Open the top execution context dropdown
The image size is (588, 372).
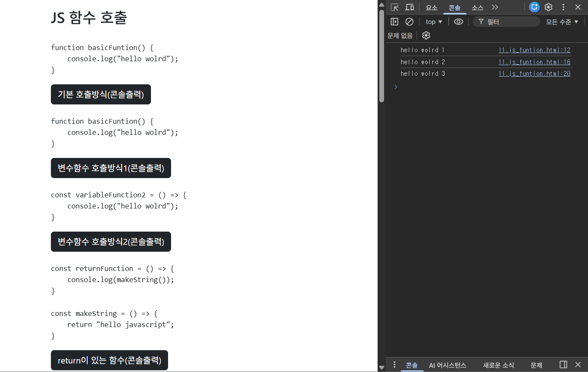point(434,22)
